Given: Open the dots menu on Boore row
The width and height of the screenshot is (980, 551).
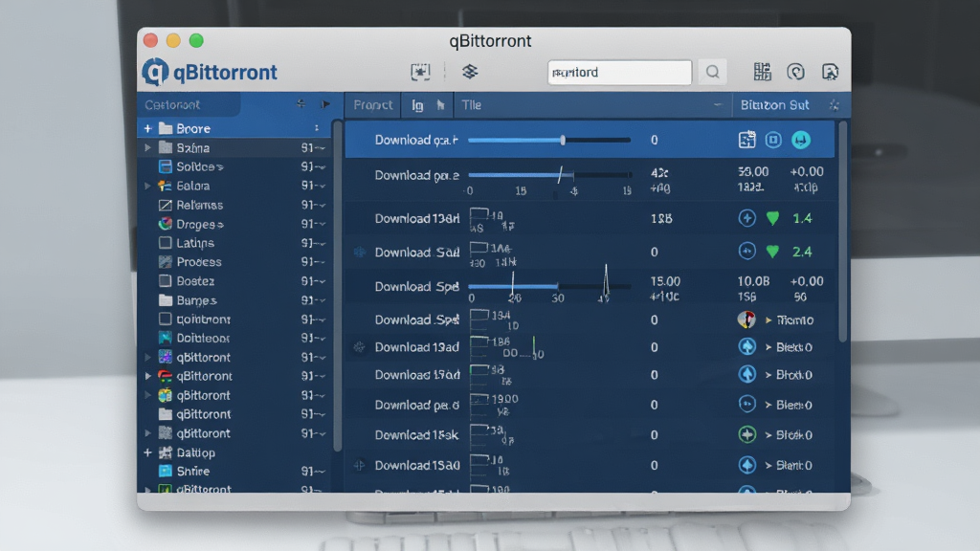Looking at the screenshot, I should (x=317, y=128).
